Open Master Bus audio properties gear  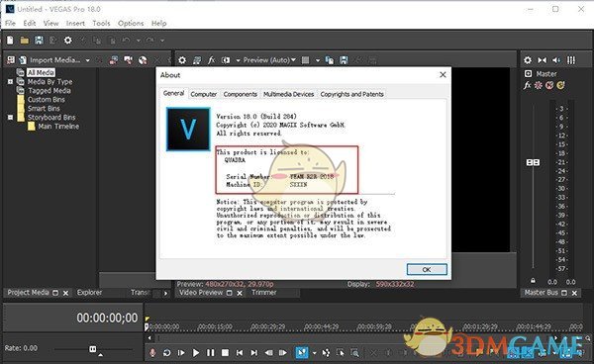528,59
